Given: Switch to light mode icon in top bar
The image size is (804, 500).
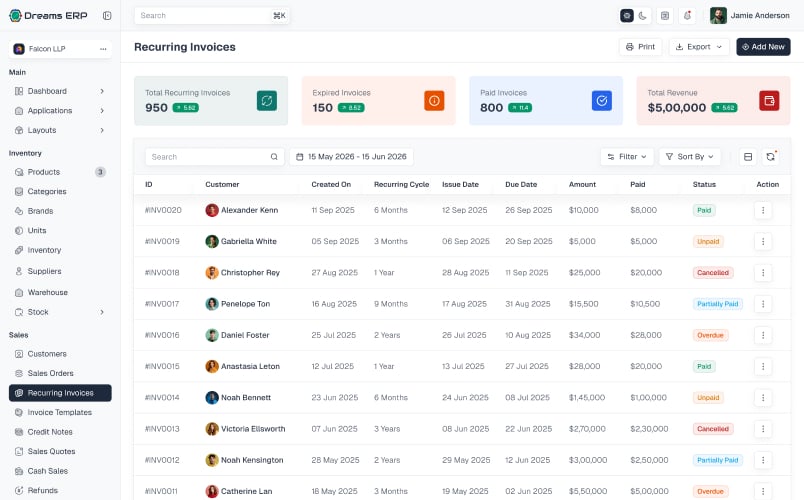Looking at the screenshot, I should pos(627,15).
